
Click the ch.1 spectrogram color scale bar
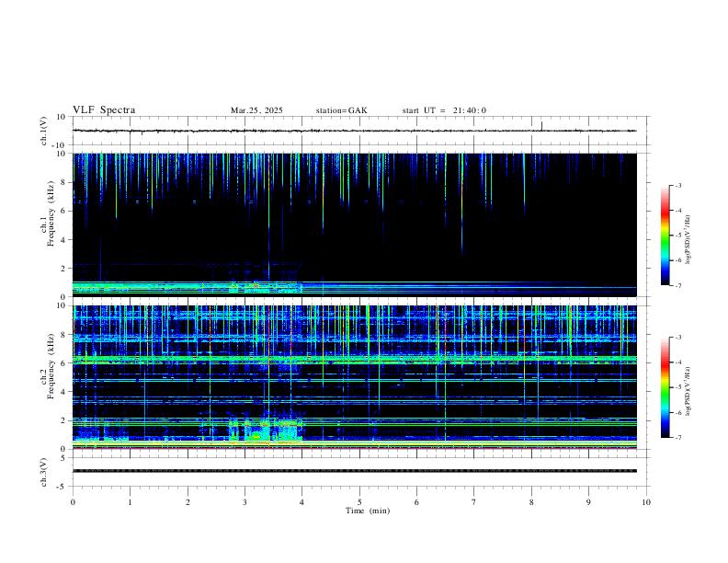(665, 236)
